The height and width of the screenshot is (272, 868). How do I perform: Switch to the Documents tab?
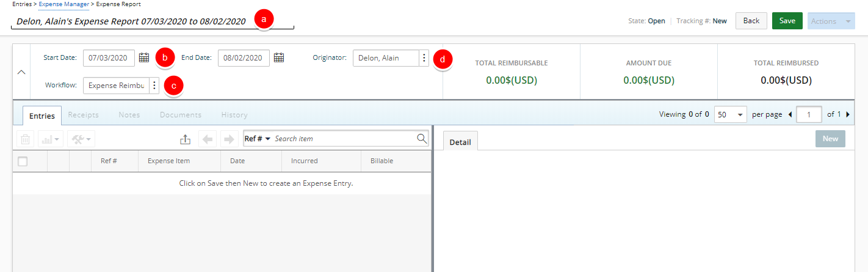pyautogui.click(x=181, y=115)
